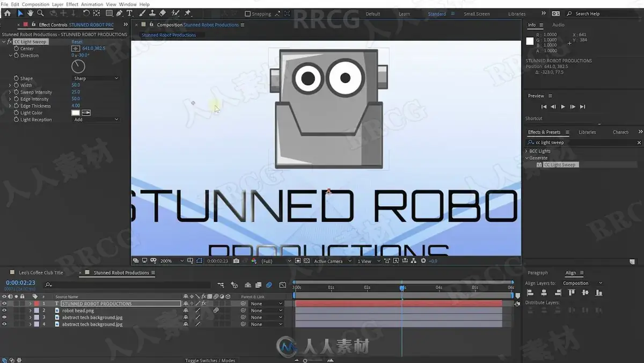Screen dimensions: 644x363
Task: Open the Active Camera dropdown
Action: point(332,261)
